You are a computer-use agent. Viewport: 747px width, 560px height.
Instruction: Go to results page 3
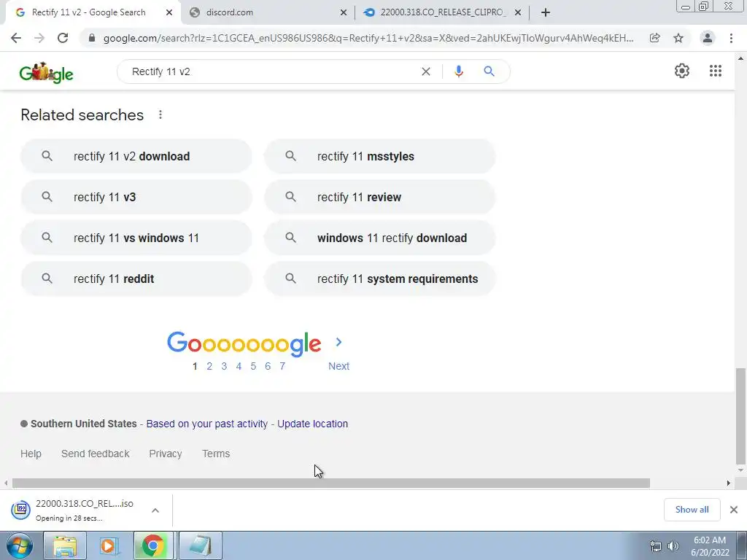pyautogui.click(x=224, y=366)
